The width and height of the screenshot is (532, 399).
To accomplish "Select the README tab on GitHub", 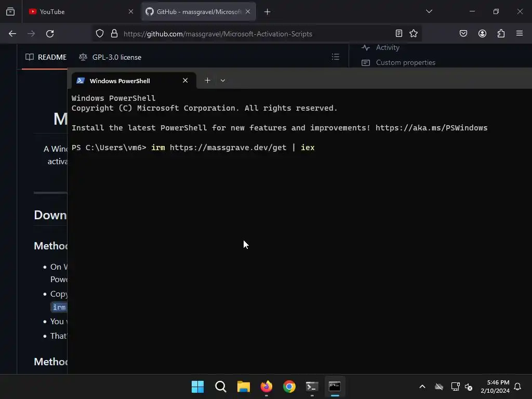I will [46, 57].
